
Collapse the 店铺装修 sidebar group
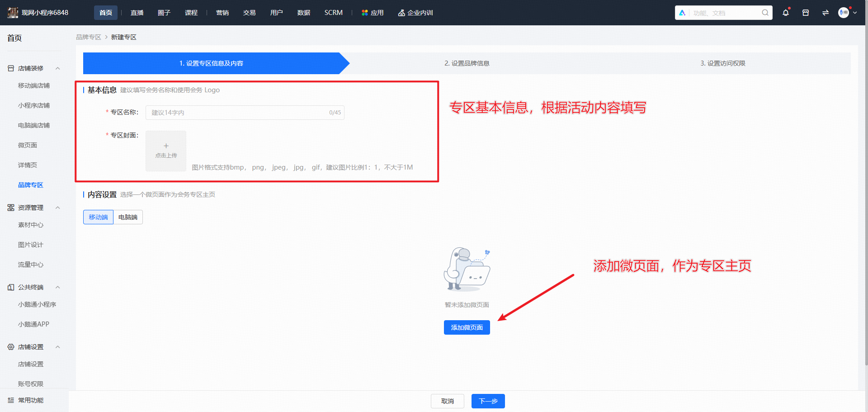pos(58,68)
